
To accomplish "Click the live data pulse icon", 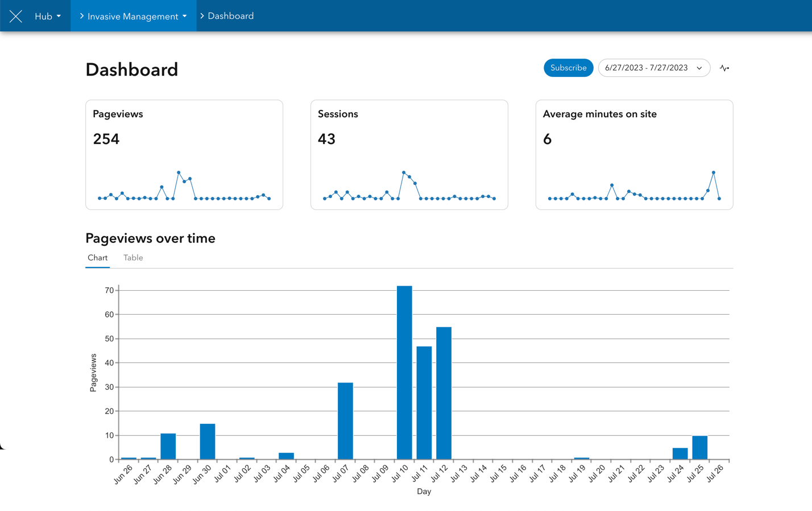I will coord(725,68).
